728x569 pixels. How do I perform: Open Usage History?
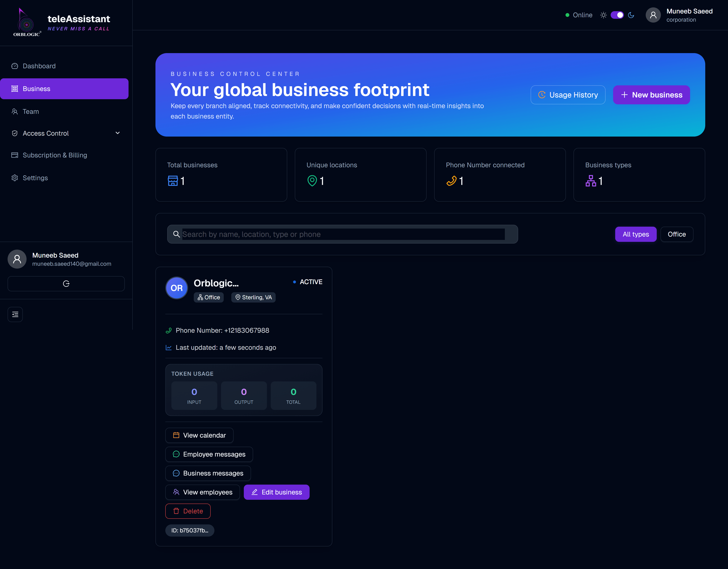(x=568, y=95)
